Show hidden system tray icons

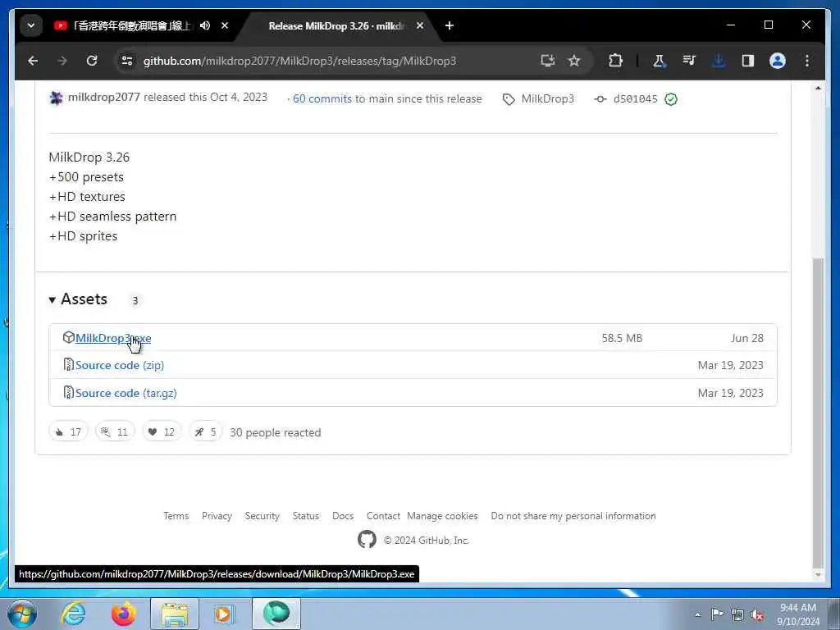[697, 614]
